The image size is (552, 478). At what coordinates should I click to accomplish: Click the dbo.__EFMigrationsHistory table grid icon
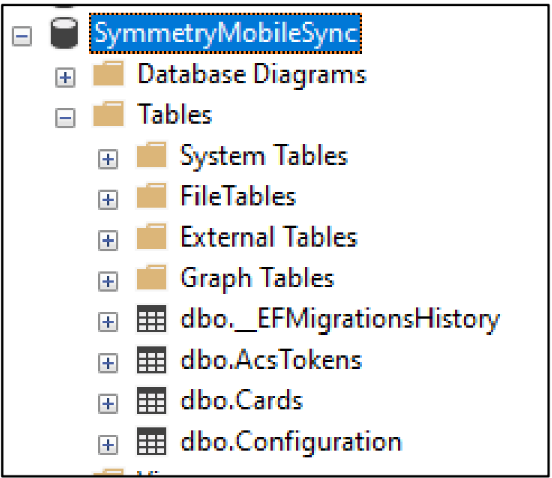pyautogui.click(x=151, y=319)
